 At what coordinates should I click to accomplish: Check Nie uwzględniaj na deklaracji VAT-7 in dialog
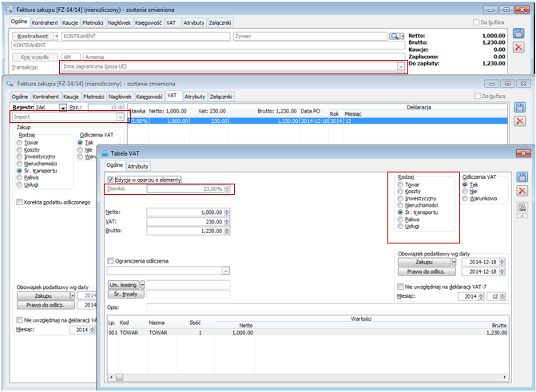coord(400,287)
